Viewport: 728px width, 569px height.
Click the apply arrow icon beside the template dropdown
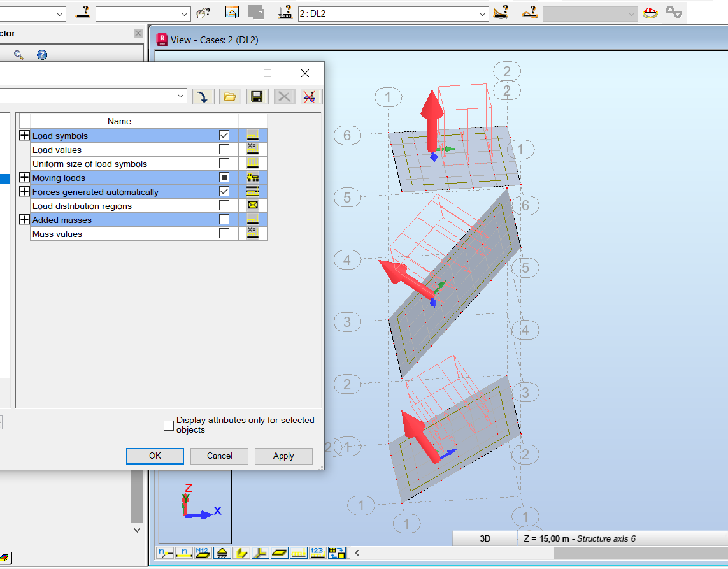coord(203,97)
